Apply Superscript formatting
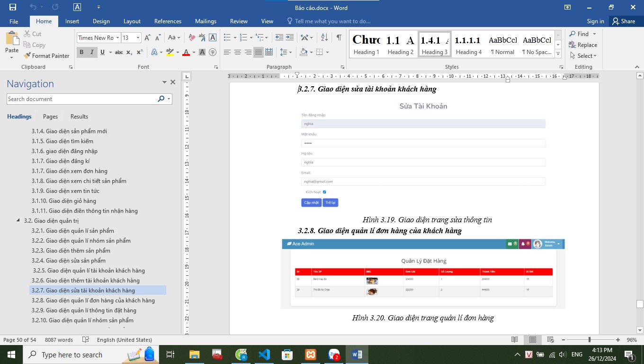The image size is (644, 364). pyautogui.click(x=140, y=52)
